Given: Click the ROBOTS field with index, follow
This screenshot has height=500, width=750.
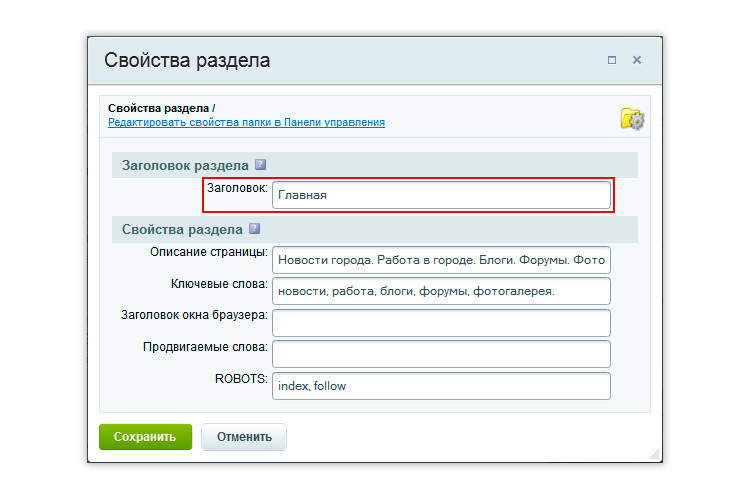Looking at the screenshot, I should tap(441, 386).
